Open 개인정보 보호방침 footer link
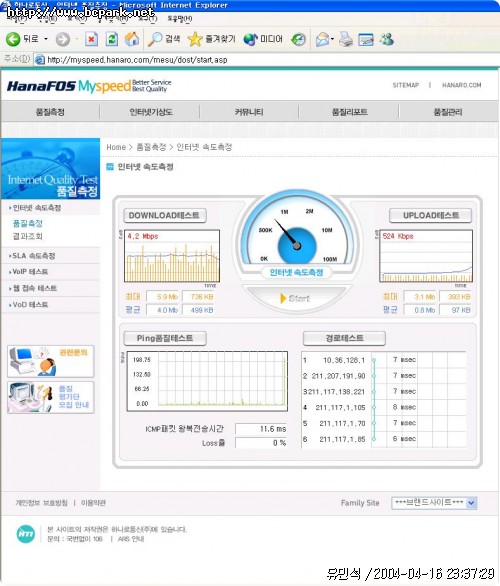 41,503
